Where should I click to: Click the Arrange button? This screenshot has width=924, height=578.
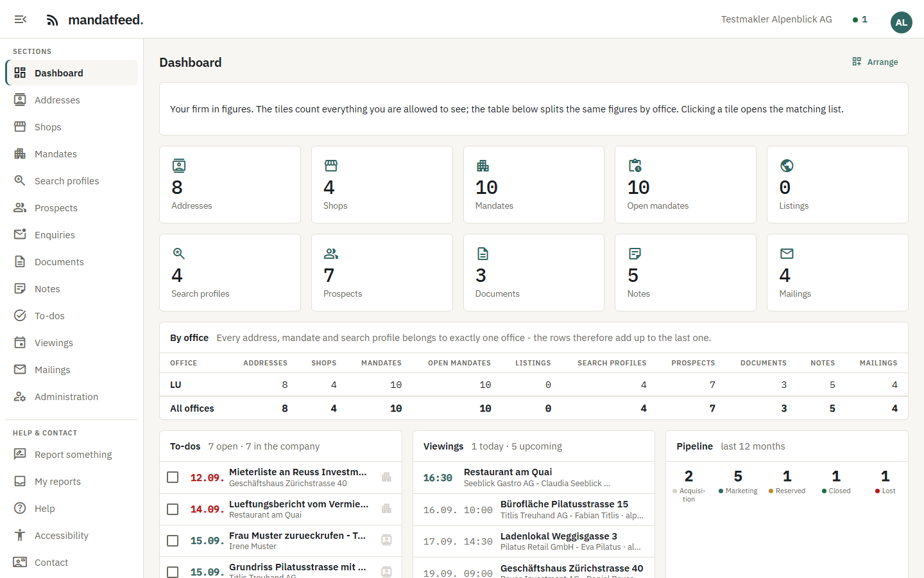point(875,62)
